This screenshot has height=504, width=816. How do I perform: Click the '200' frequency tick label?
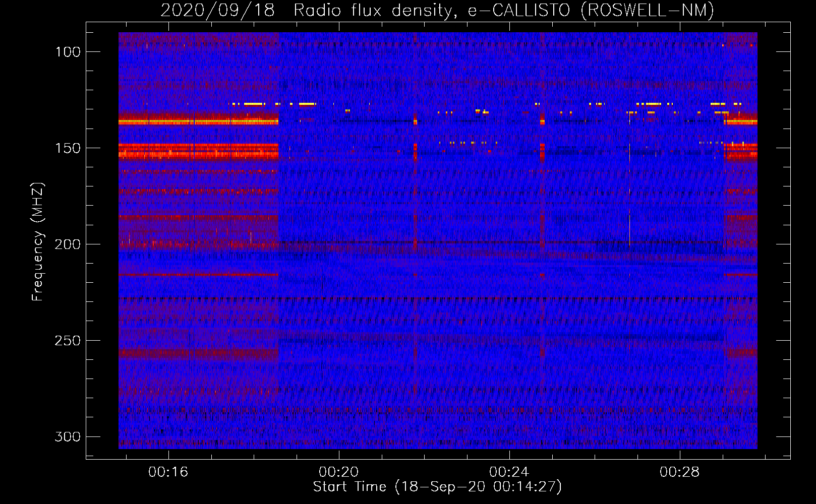pos(68,244)
